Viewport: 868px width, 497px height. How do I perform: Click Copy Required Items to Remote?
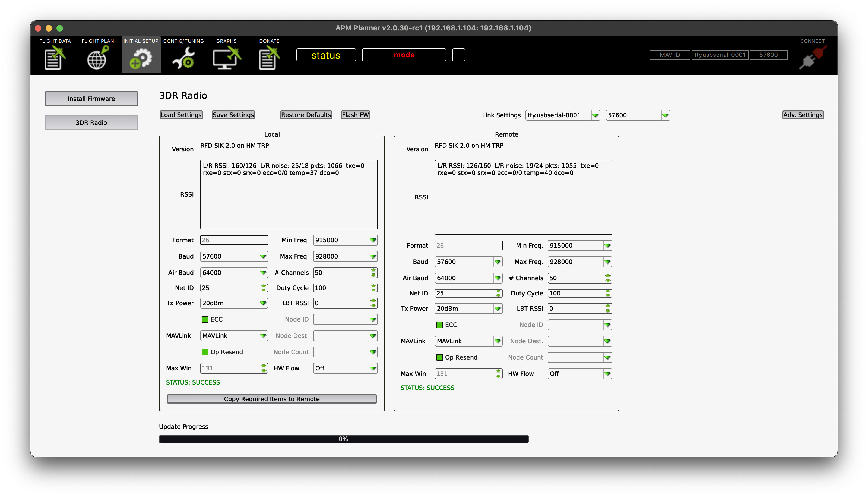[x=272, y=399]
